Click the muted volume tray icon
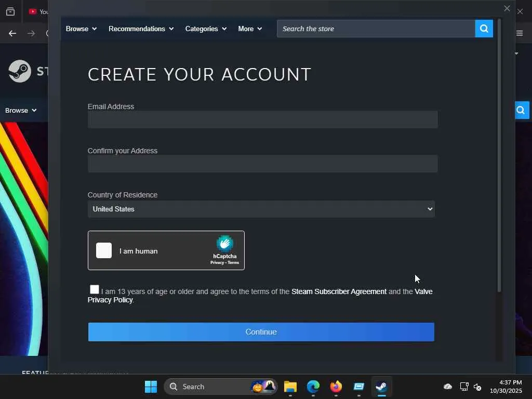Screen dimensions: 532x399 click(x=477, y=387)
